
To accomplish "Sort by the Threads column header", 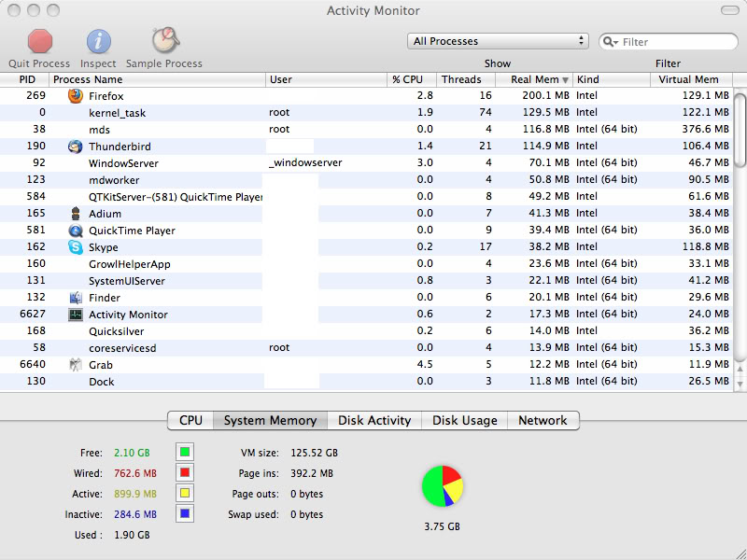I will [466, 79].
